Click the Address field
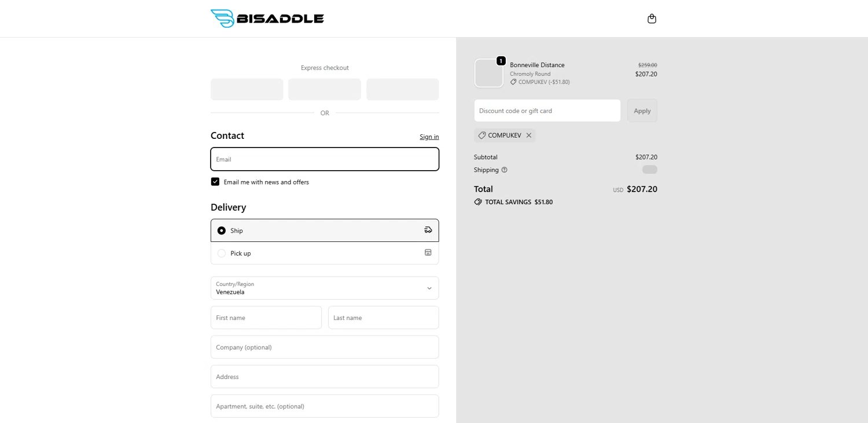Image resolution: width=868 pixels, height=423 pixels. (x=325, y=377)
